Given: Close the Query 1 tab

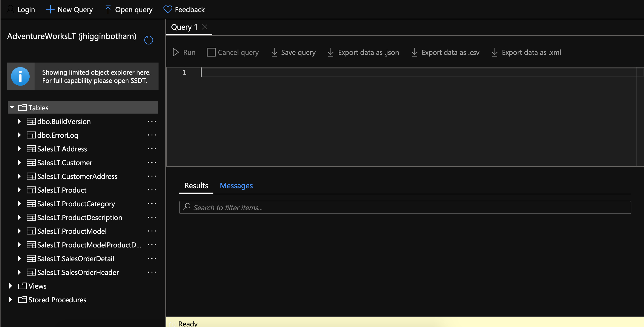Looking at the screenshot, I should pyautogui.click(x=205, y=27).
